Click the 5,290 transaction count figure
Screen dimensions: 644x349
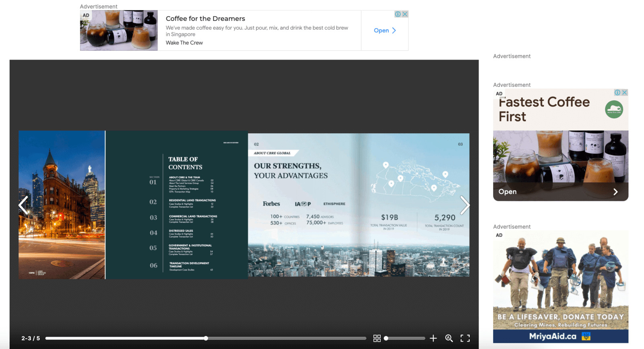pyautogui.click(x=445, y=217)
